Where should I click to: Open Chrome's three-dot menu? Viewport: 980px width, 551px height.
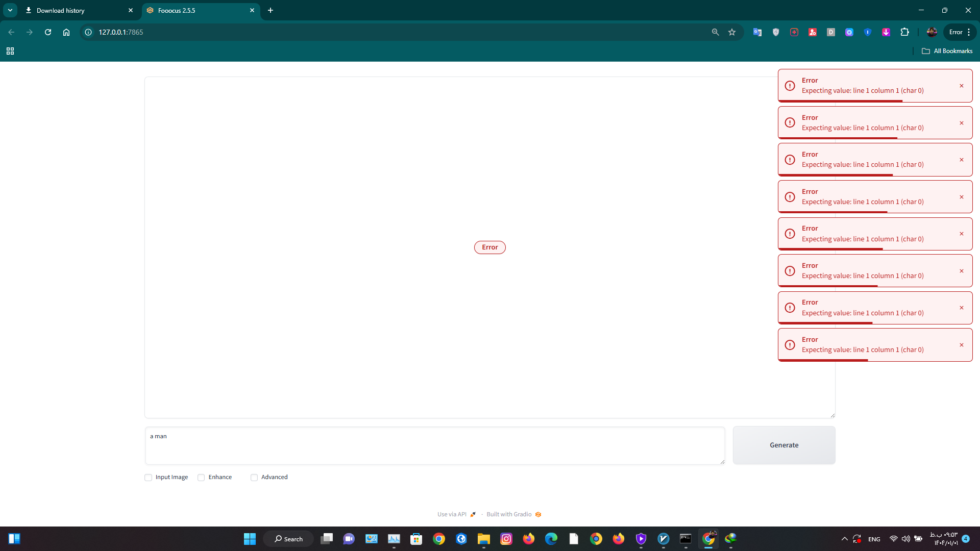(x=969, y=32)
